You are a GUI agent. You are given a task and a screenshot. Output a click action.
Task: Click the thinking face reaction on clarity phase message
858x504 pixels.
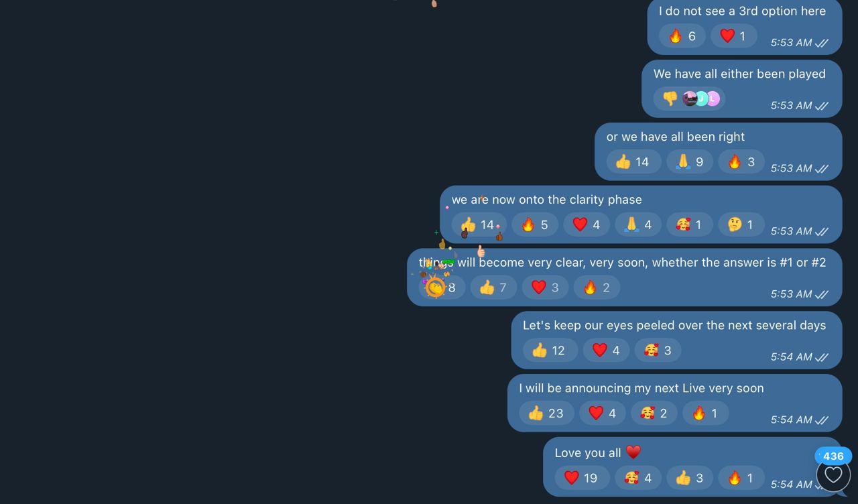tap(741, 225)
